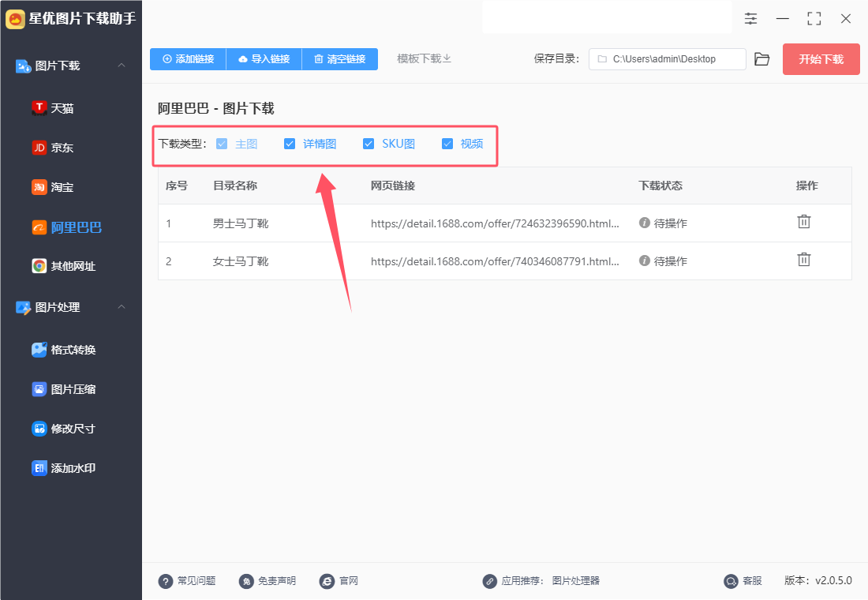Screen dimensions: 868x600
Task: Toggle the 主图 checkbox
Action: click(222, 144)
